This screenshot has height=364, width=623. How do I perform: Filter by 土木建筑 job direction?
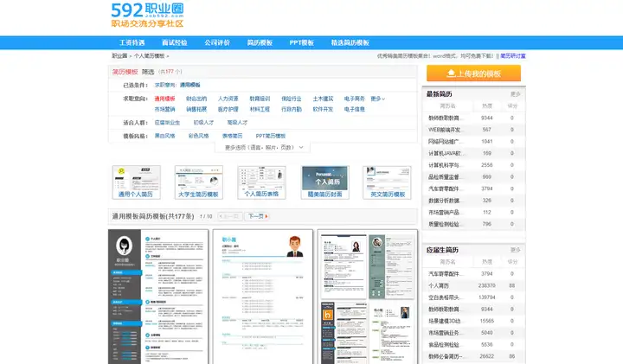coord(323,99)
